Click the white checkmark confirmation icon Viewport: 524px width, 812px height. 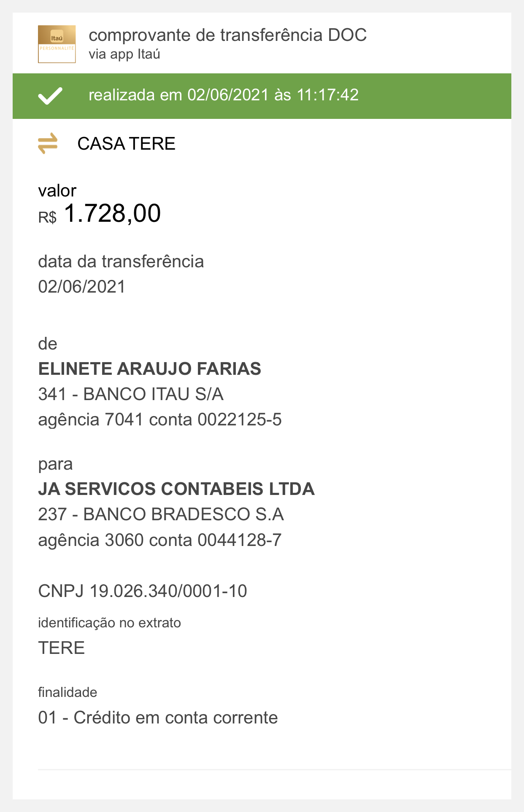point(50,96)
